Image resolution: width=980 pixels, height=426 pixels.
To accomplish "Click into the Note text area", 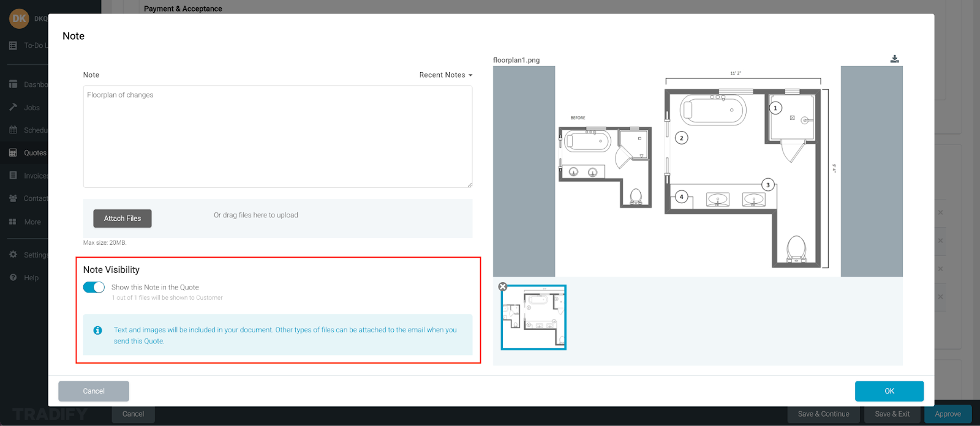I will pyautogui.click(x=277, y=136).
